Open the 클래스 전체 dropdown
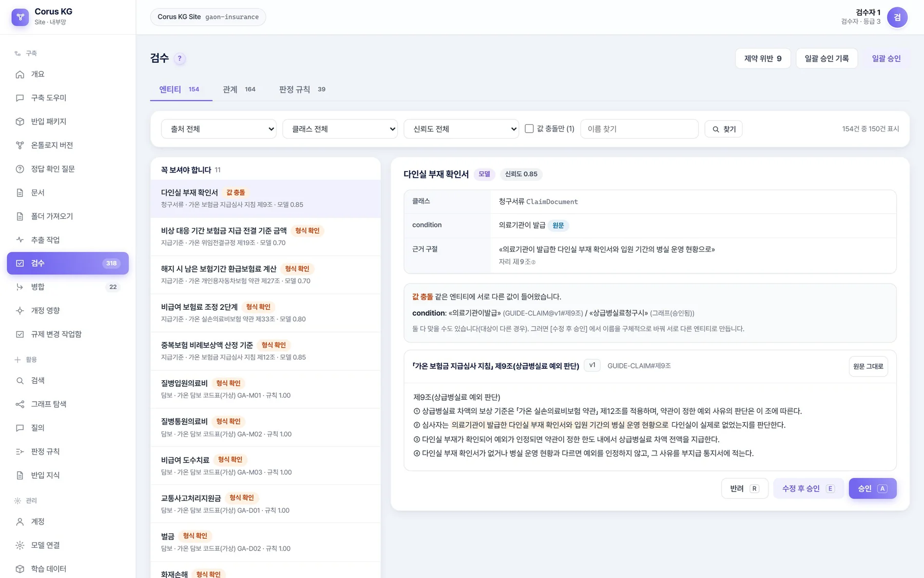 click(x=340, y=129)
